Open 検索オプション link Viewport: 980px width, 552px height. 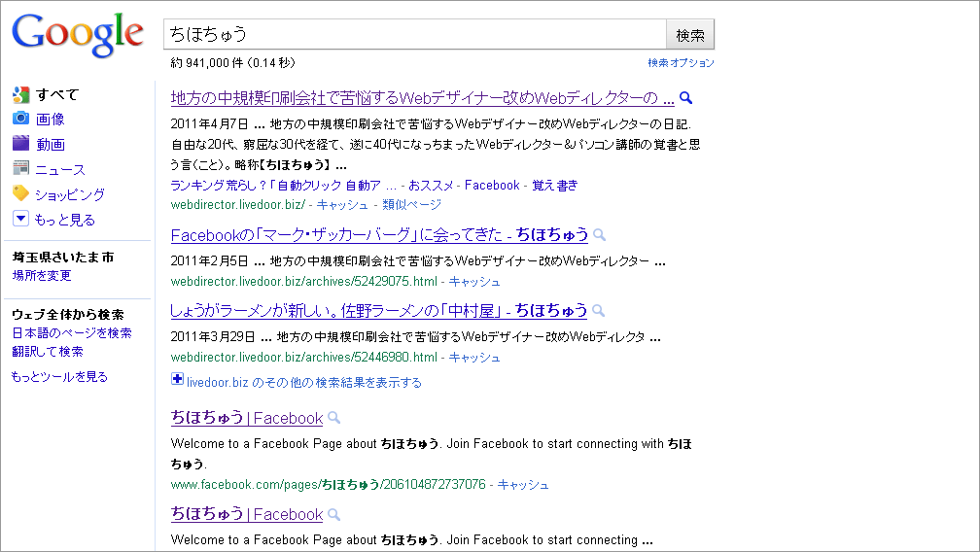681,62
